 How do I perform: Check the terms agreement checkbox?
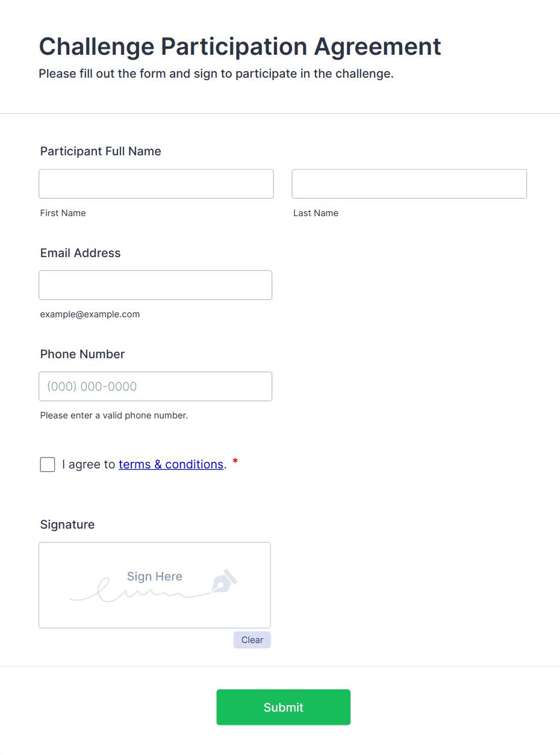pyautogui.click(x=48, y=464)
